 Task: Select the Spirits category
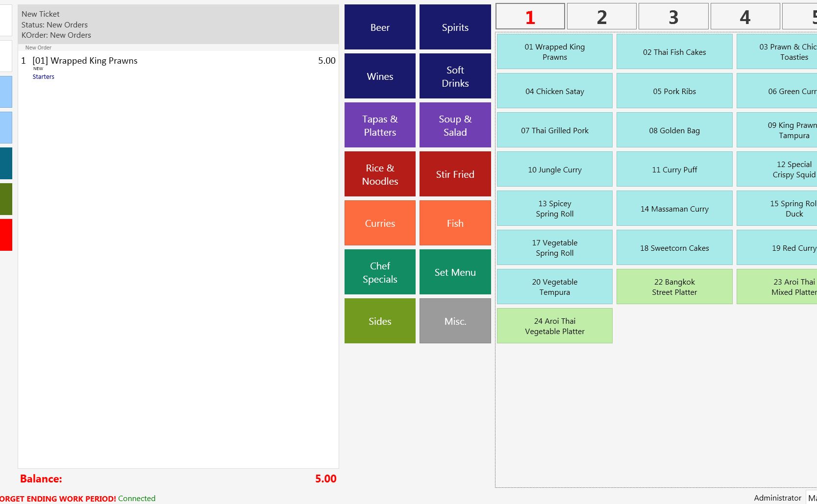(455, 27)
